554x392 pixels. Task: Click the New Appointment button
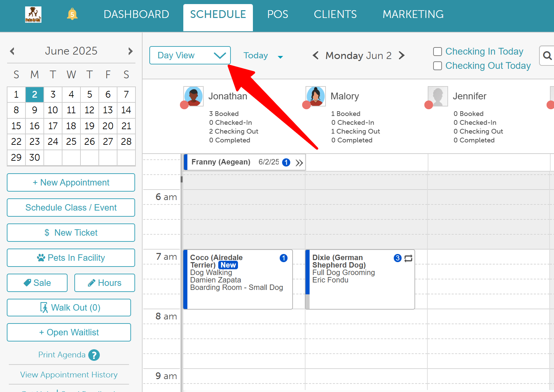(x=71, y=182)
